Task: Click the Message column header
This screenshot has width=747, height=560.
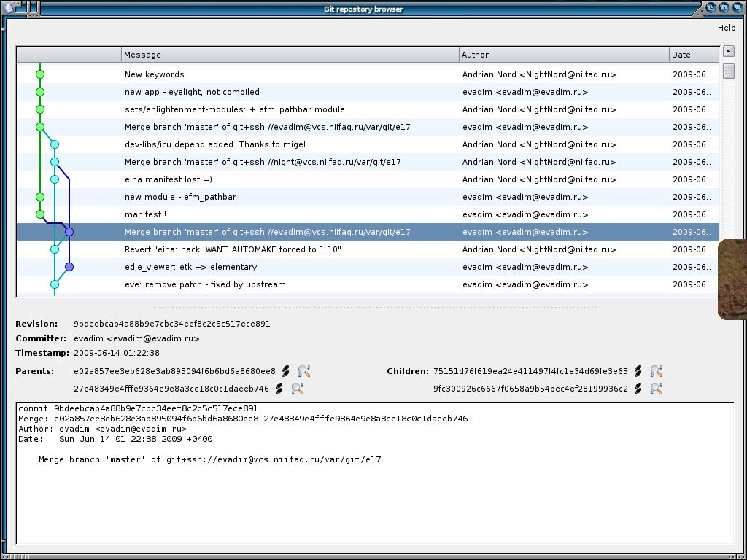Action: coord(290,55)
